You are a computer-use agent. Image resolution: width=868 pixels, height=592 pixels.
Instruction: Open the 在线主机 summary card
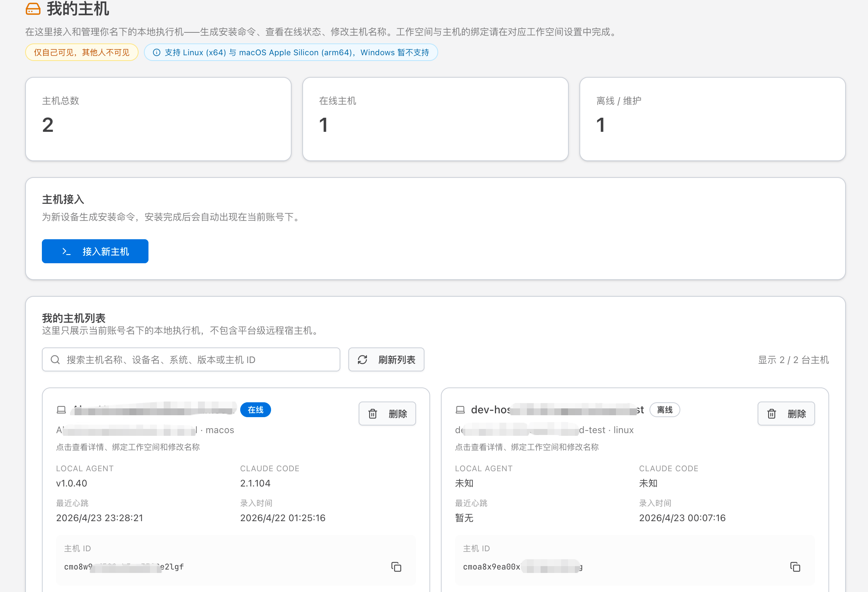click(435, 119)
